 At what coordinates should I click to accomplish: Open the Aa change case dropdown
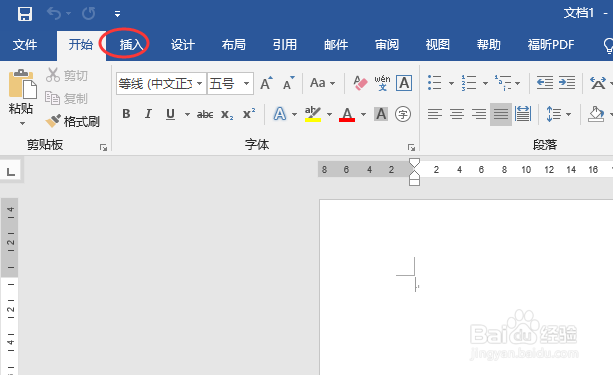click(x=322, y=83)
